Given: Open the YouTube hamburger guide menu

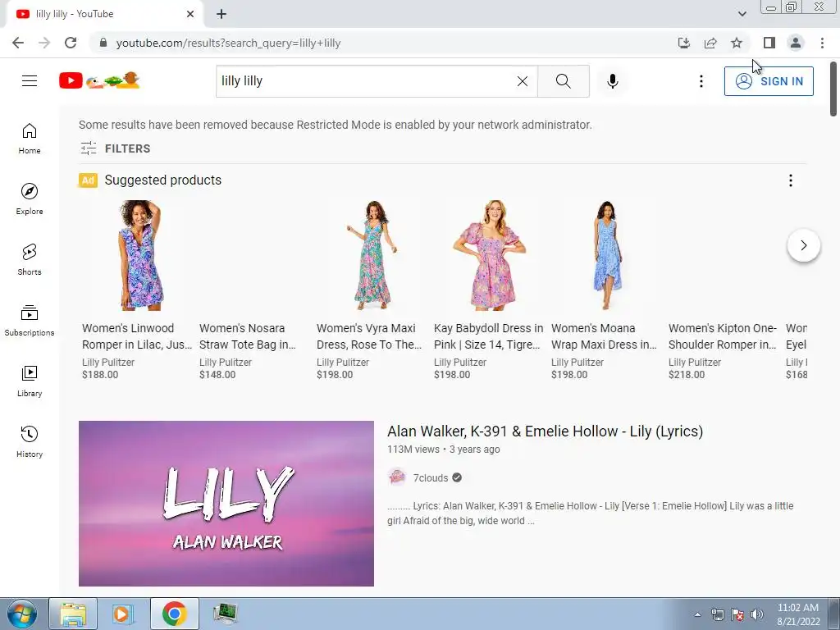Looking at the screenshot, I should click(30, 81).
